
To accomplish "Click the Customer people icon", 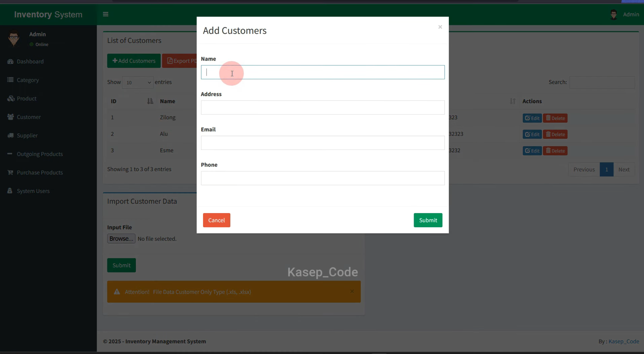I will [x=10, y=117].
